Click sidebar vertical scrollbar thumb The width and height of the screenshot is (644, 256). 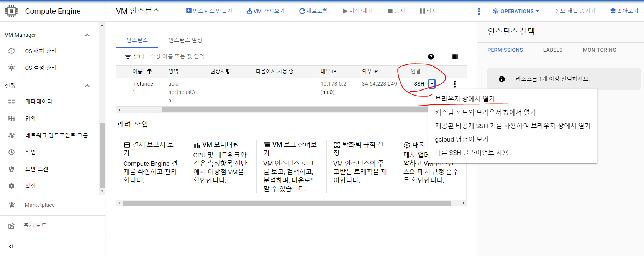pyautogui.click(x=102, y=155)
